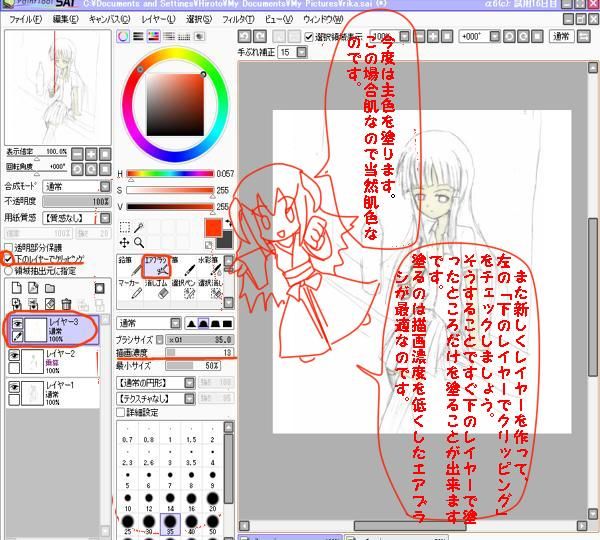Undo the last action

pos(245,36)
